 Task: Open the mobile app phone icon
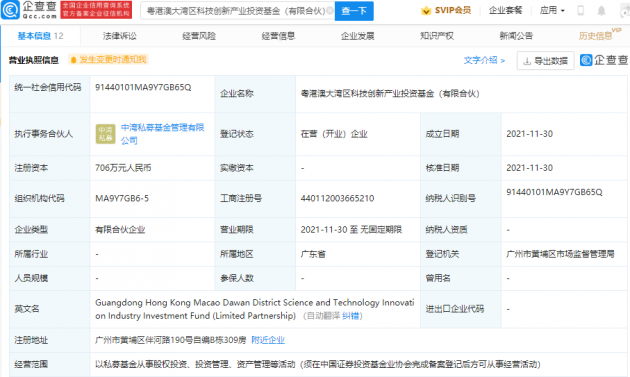coord(581,10)
